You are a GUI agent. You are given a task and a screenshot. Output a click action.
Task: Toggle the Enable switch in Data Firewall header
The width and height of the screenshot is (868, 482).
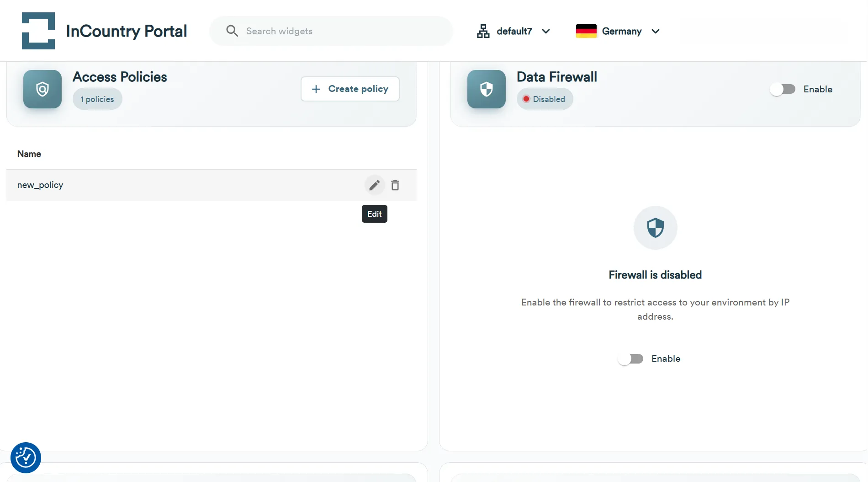point(783,89)
